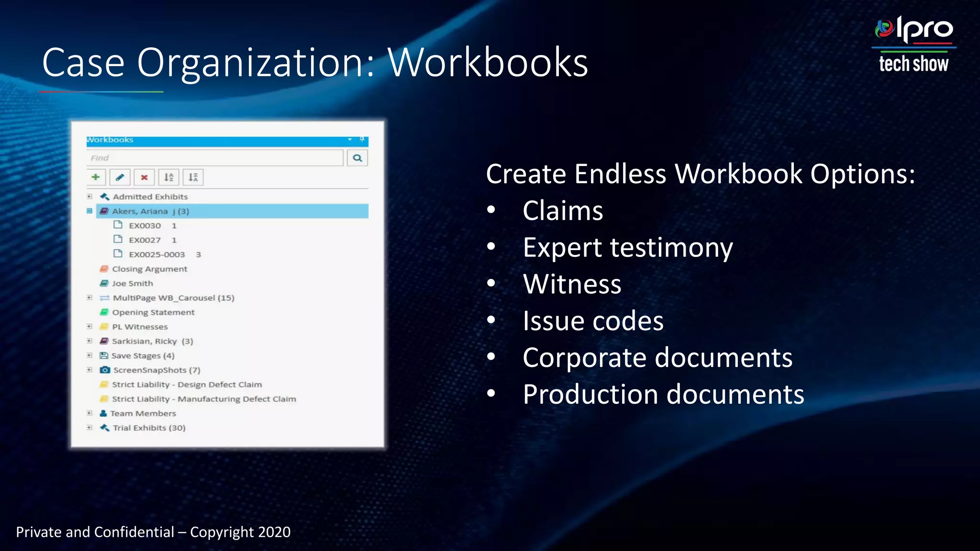Select Strict Liability - Design Defect Claim
Image resolution: width=980 pixels, height=551 pixels.
[187, 385]
